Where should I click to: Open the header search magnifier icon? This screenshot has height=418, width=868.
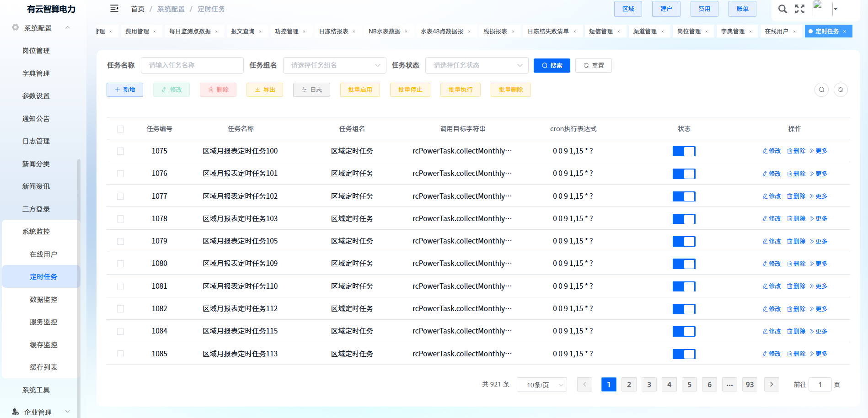click(782, 9)
